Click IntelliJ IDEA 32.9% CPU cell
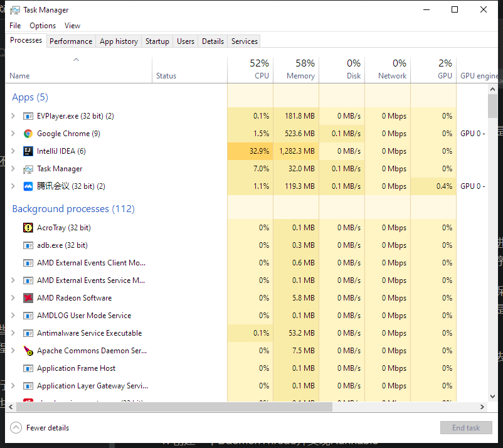This screenshot has width=503, height=448. pos(250,151)
